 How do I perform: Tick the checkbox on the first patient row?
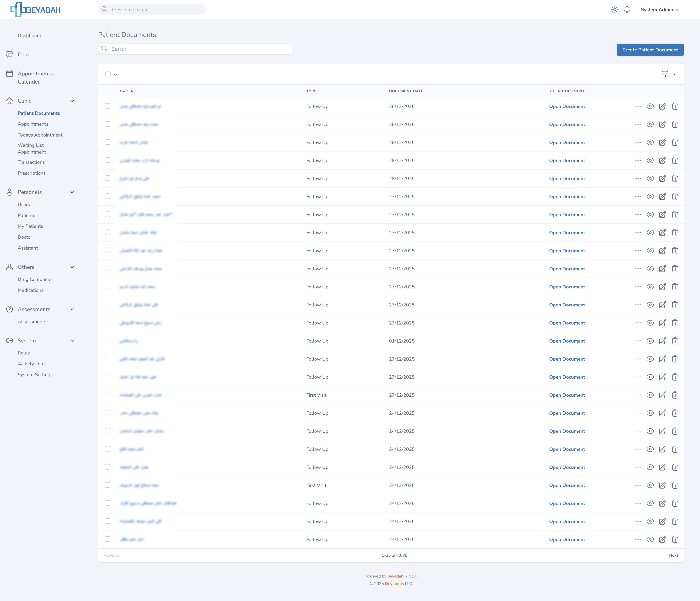click(x=107, y=106)
